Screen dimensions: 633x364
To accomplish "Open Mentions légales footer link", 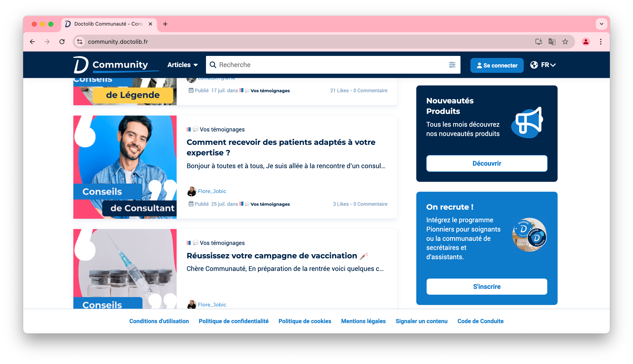I will pos(363,321).
